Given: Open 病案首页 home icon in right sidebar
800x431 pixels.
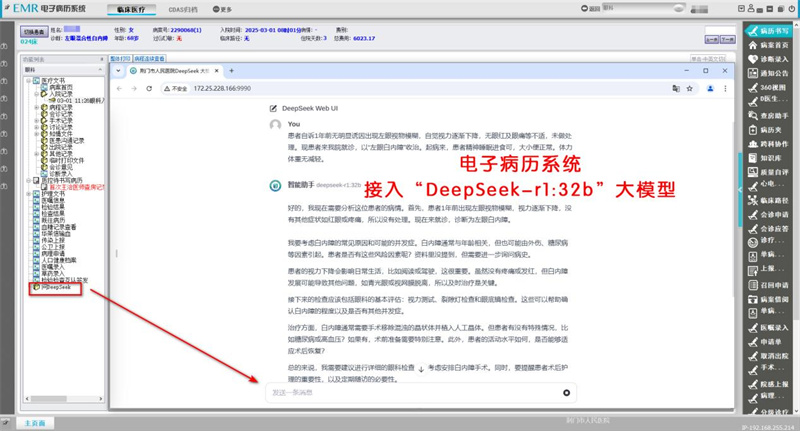Looking at the screenshot, I should click(x=753, y=45).
